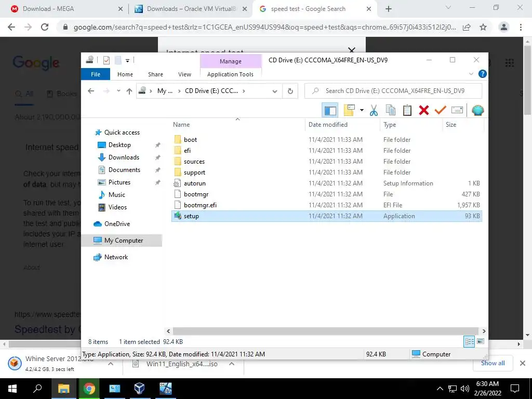532x399 pixels.
Task: Bookmark this page with the star icon
Action: pyautogui.click(x=483, y=27)
